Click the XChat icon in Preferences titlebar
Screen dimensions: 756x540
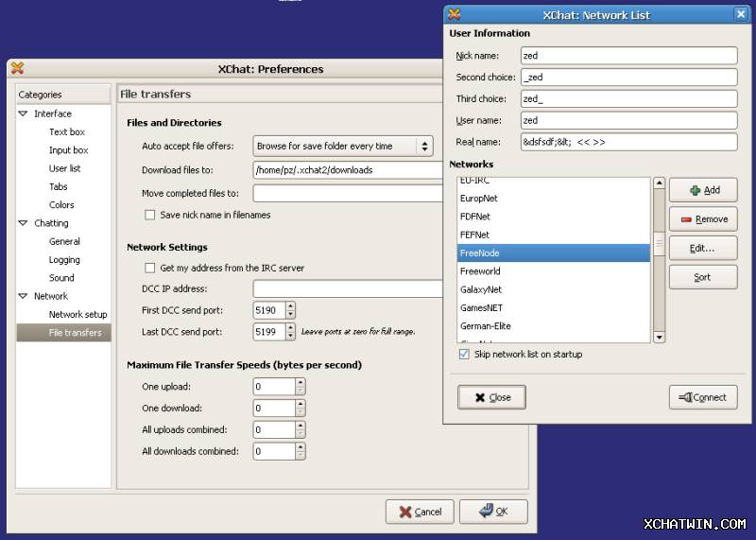(17, 68)
